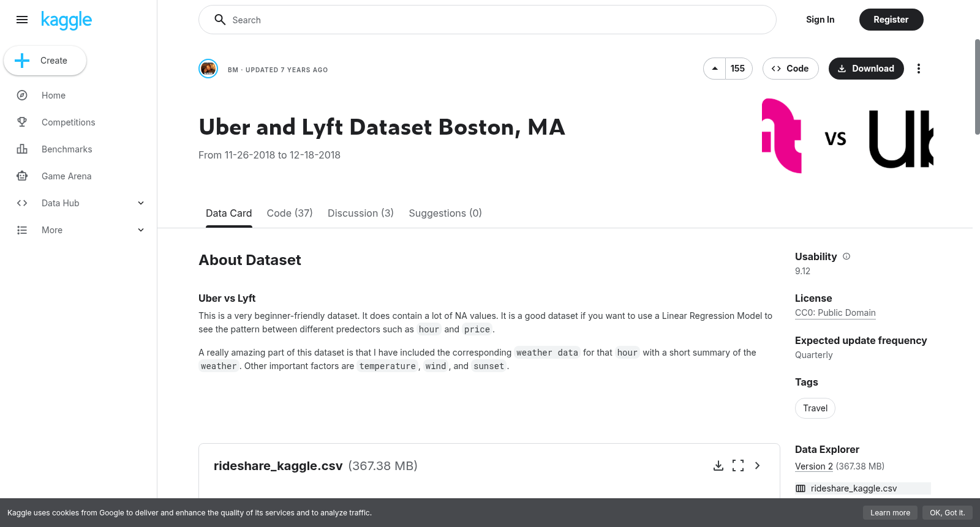Click the Data Hub code-brackets icon
This screenshot has width=980, height=527.
click(x=22, y=203)
